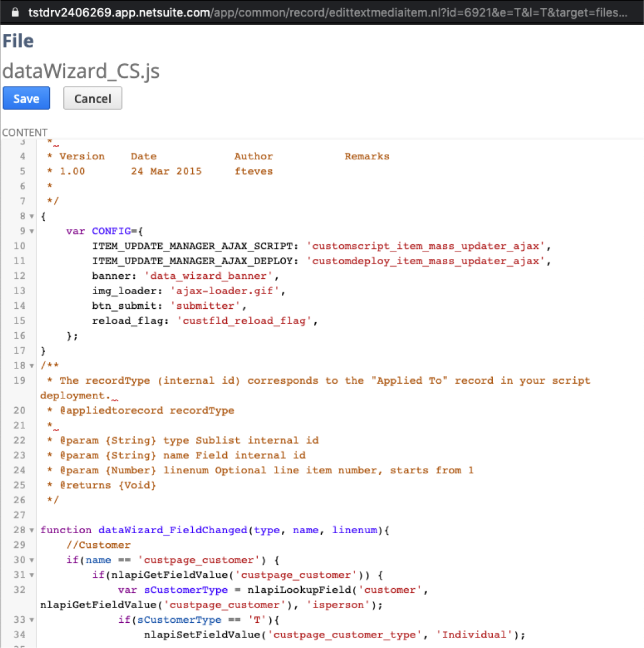Collapse the custpage_customer if block at line 30

32,560
